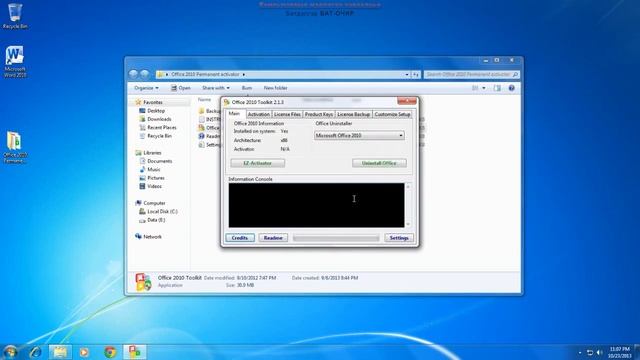Open view options dropdown arrow in Explorer
Viewport: 640px width, 360px height.
484,88
